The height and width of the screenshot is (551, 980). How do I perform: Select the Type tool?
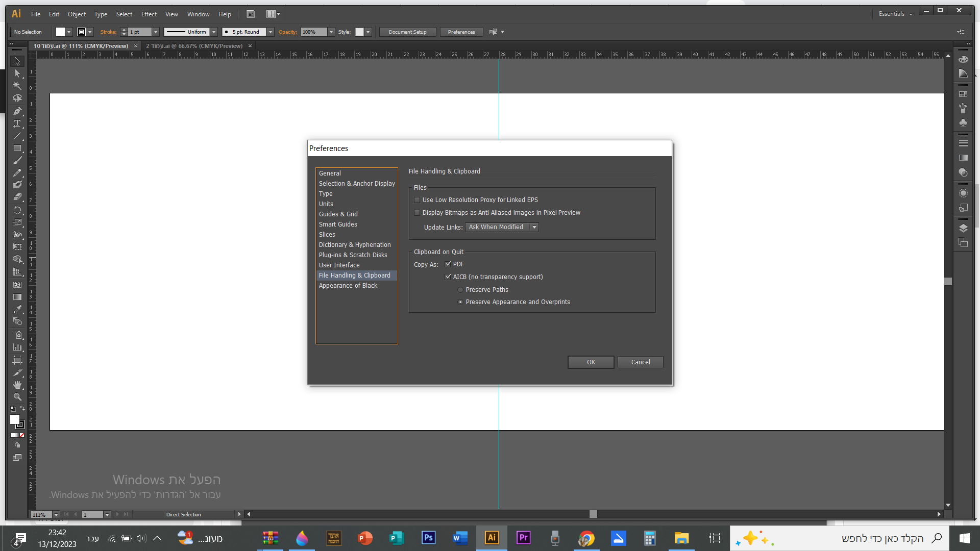coord(17,123)
